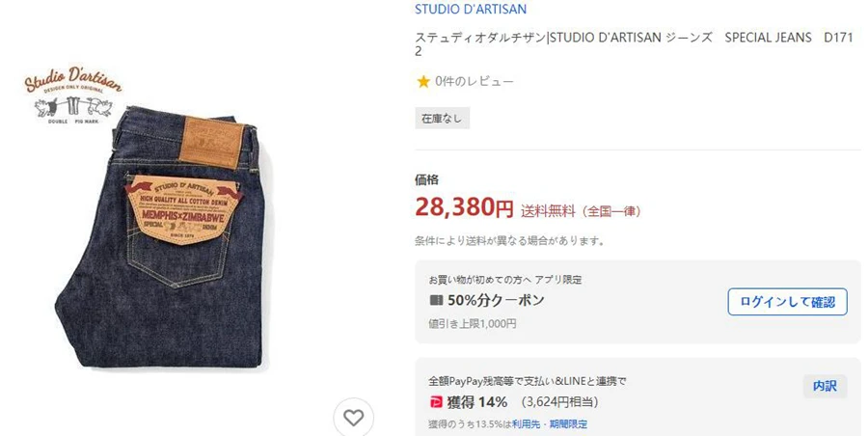This screenshot has width=868, height=436.
Task: Open the 利用先 link
Action: tap(526, 424)
